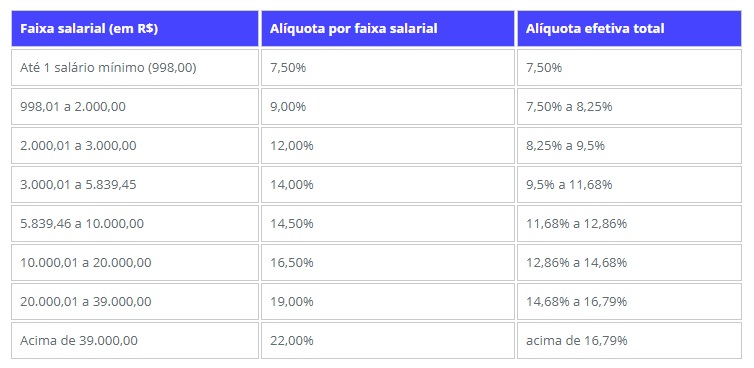The height and width of the screenshot is (368, 754).
Task: Select the '3.000,01 a 5.839,45' cell
Action: [135, 184]
